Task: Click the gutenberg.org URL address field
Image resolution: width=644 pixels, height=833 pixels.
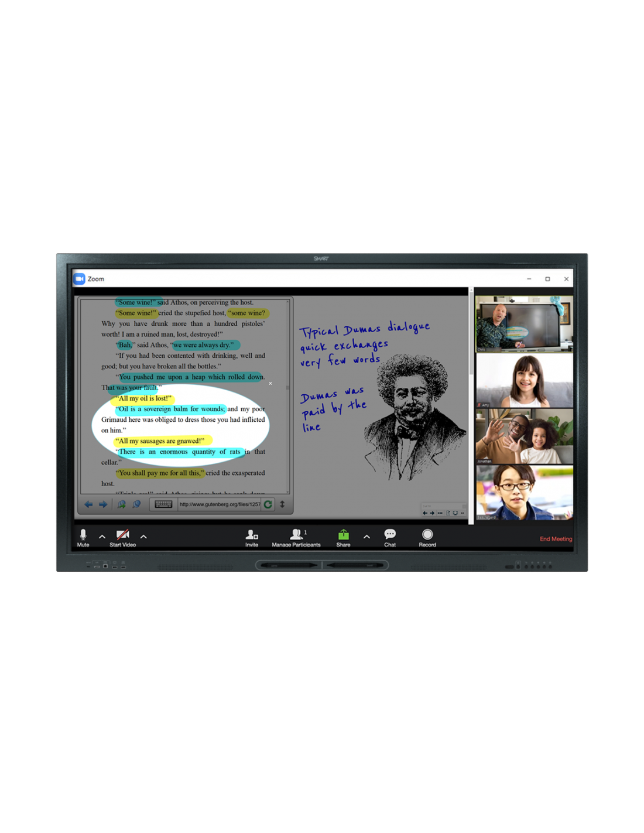Action: (220, 504)
